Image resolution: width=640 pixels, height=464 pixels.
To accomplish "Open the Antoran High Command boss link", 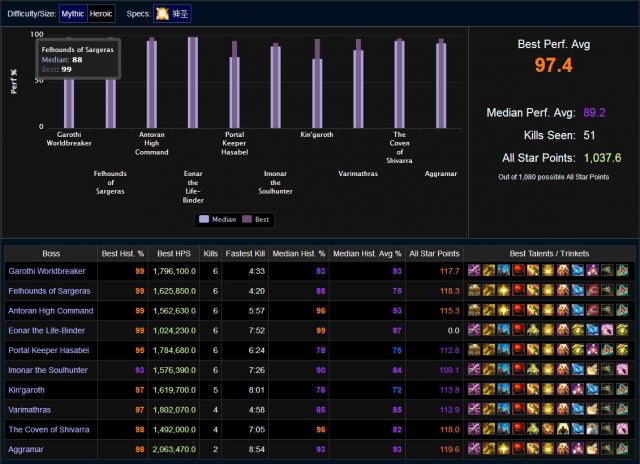I will pyautogui.click(x=49, y=311).
